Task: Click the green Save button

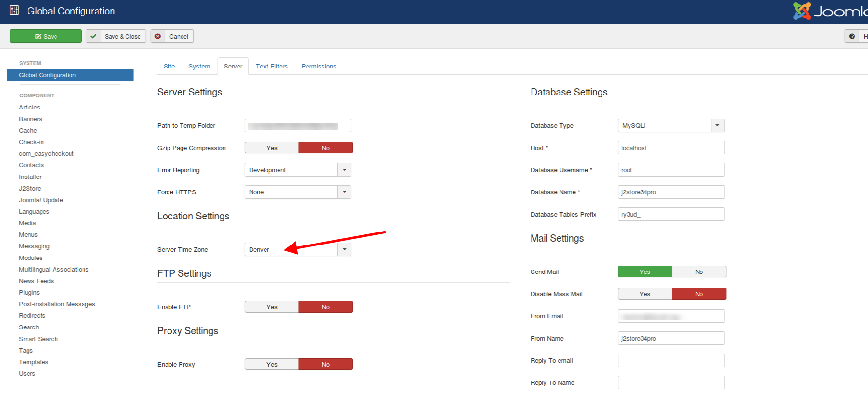Action: 45,36
